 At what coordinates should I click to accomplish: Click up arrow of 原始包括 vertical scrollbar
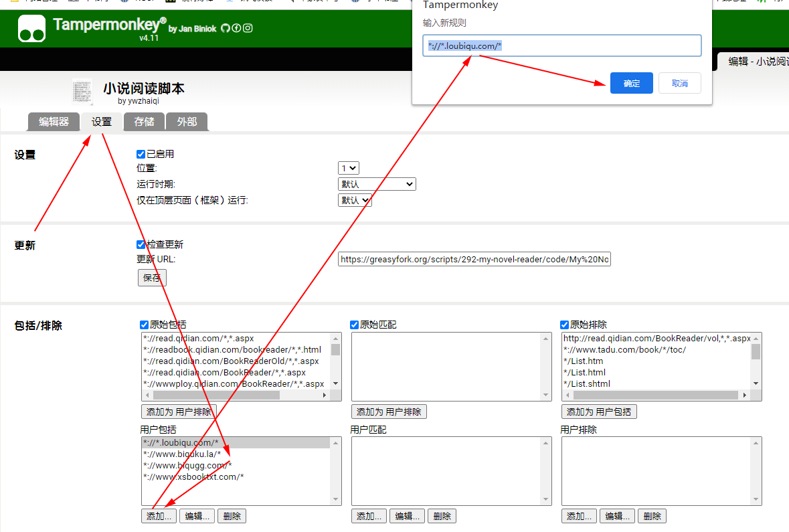(x=336, y=338)
